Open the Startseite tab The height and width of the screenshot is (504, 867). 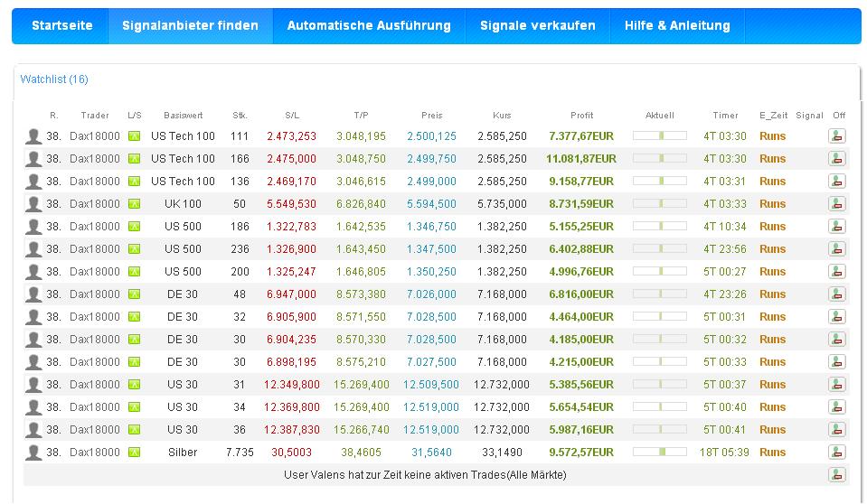coord(61,26)
